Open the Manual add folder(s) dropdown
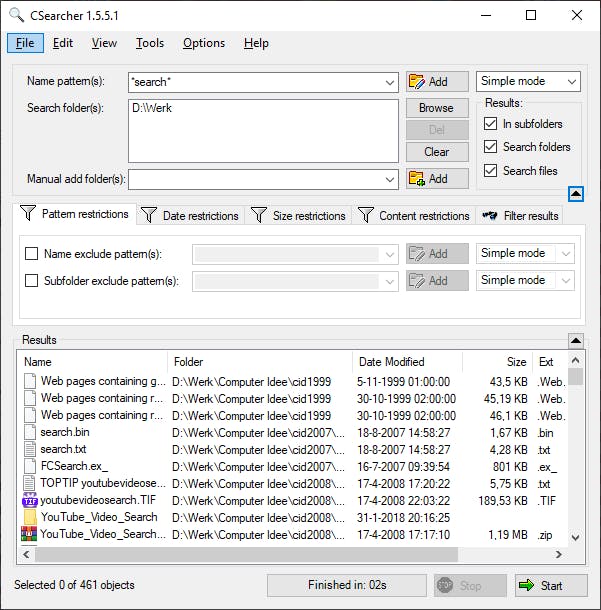 (389, 179)
